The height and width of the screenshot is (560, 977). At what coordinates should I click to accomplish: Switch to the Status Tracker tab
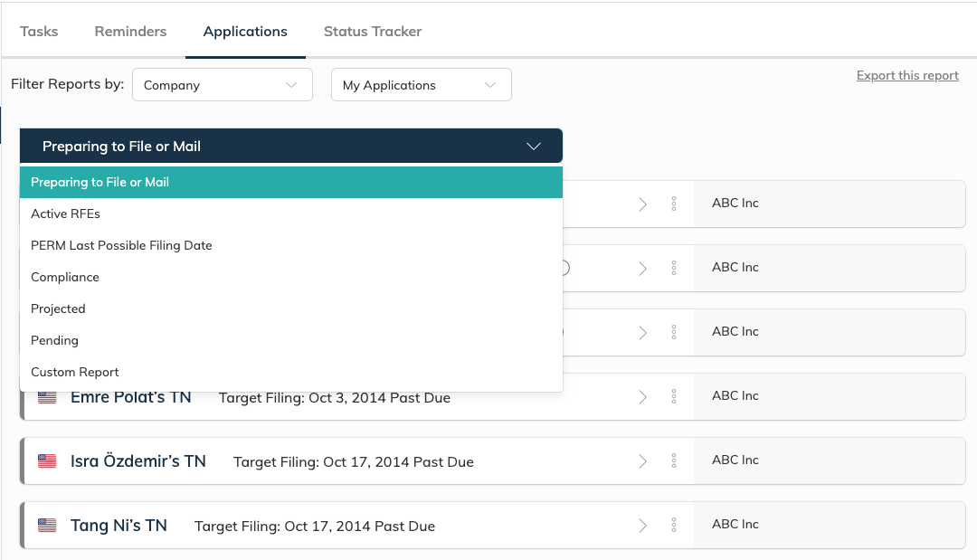373,31
